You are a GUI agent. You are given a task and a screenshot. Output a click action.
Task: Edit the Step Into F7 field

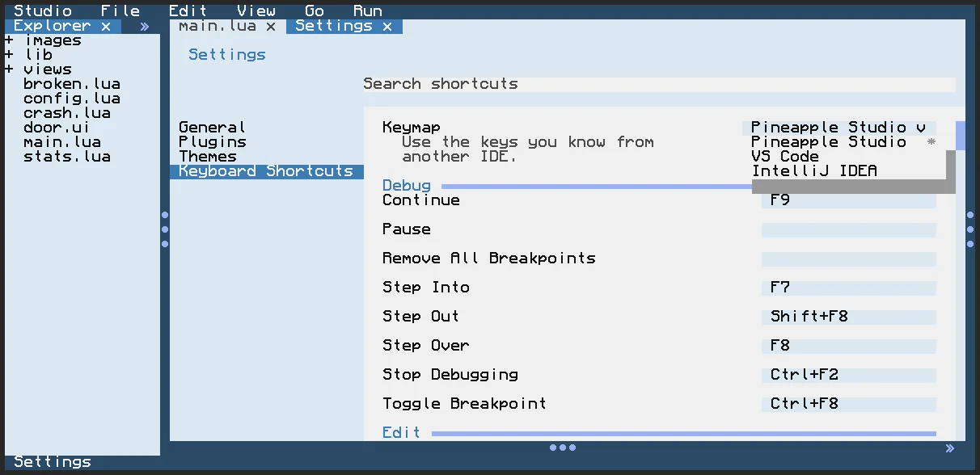pyautogui.click(x=849, y=288)
